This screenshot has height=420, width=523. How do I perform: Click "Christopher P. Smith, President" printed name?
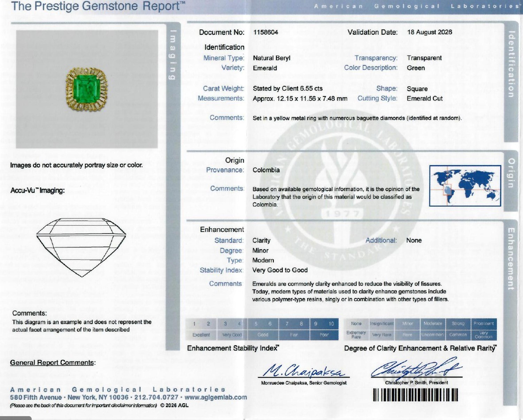[x=416, y=383]
